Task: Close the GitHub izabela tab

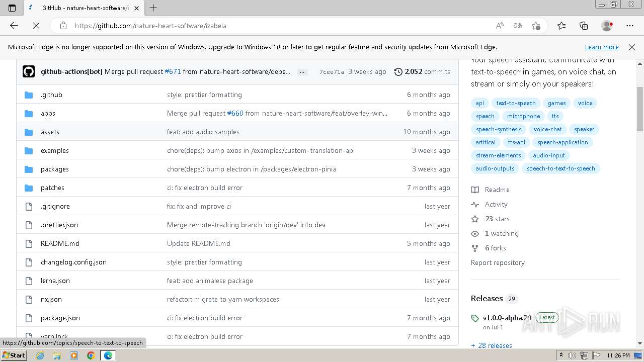Action: (136, 8)
